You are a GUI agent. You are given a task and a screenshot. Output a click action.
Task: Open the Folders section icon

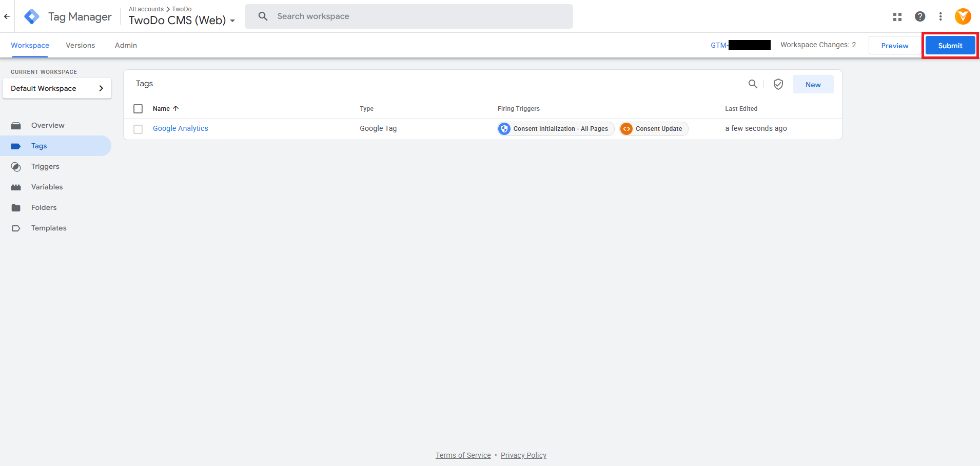click(16, 207)
